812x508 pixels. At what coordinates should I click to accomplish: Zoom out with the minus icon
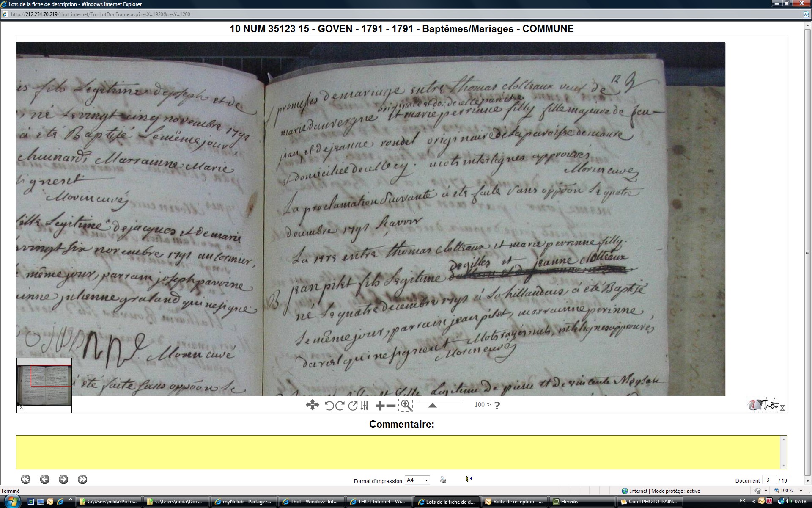(x=391, y=406)
